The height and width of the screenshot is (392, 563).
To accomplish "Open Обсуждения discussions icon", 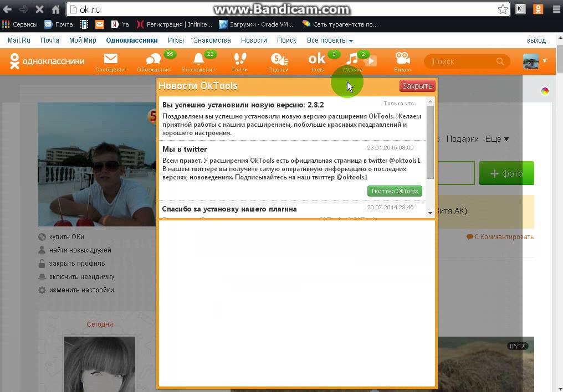I will click(x=153, y=62).
